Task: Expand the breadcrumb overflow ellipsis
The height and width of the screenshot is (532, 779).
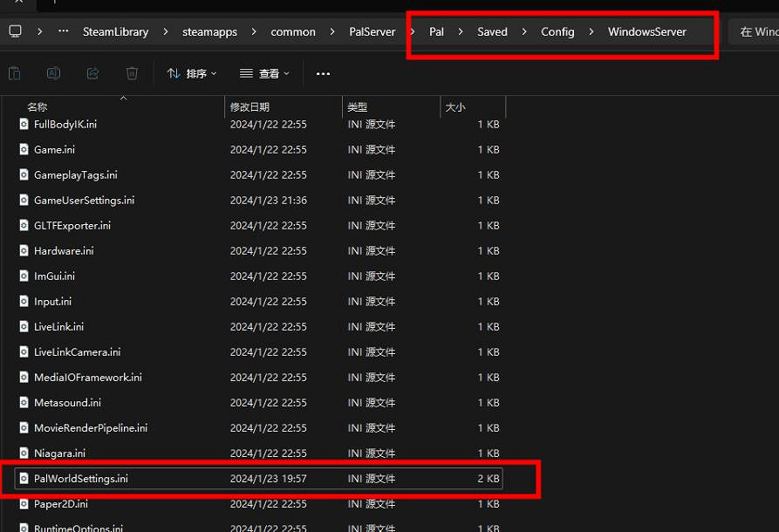Action: click(62, 31)
